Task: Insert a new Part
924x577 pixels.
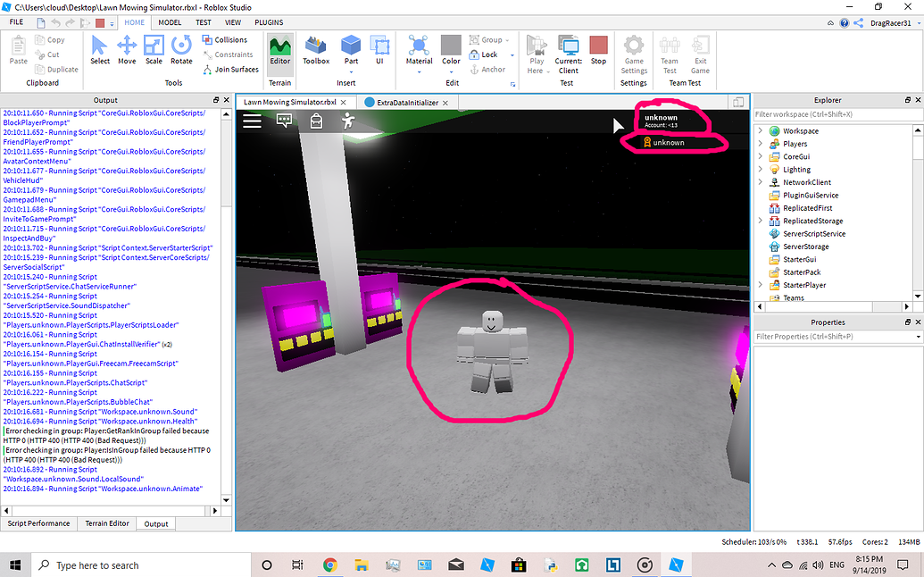Action: [x=351, y=49]
